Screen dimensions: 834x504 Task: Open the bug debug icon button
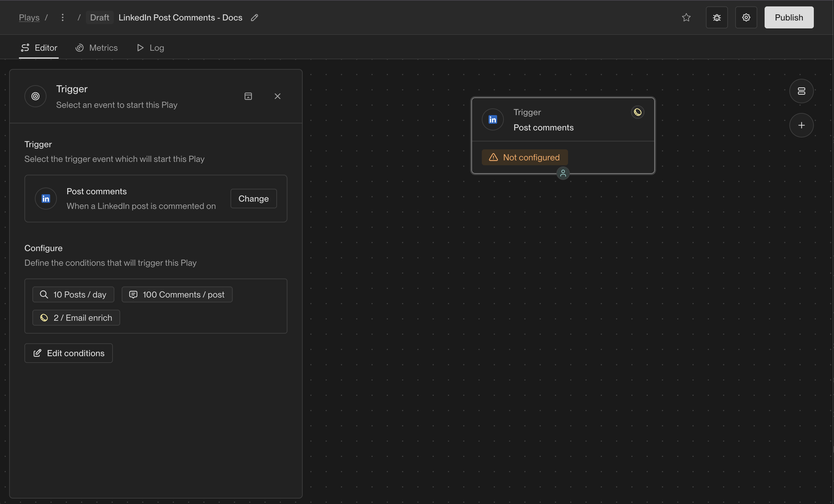pos(717,17)
